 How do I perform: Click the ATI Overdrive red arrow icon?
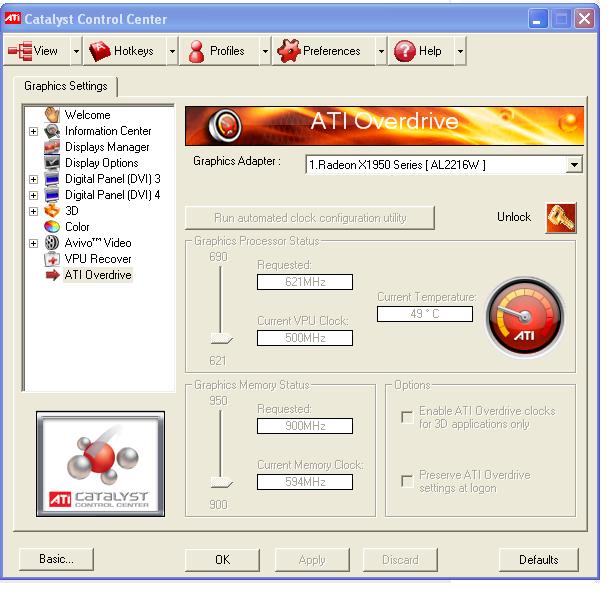click(x=52, y=275)
